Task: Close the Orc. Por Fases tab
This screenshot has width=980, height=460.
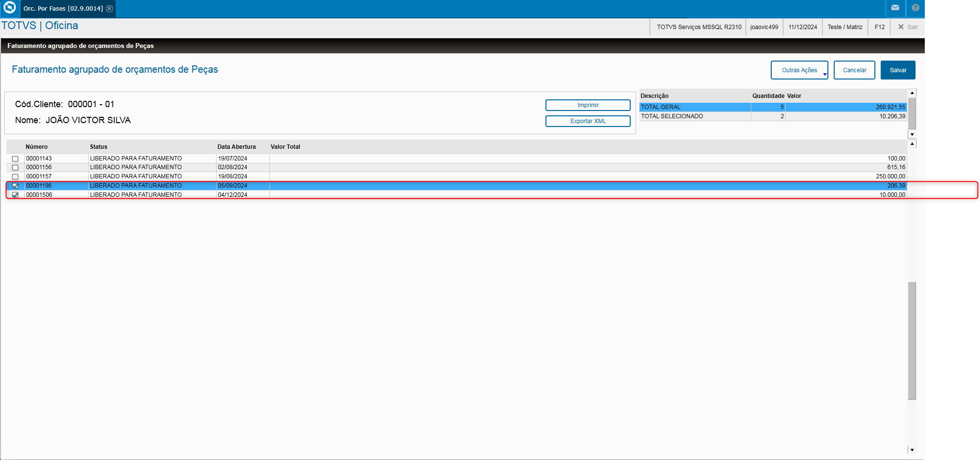Action: point(109,9)
